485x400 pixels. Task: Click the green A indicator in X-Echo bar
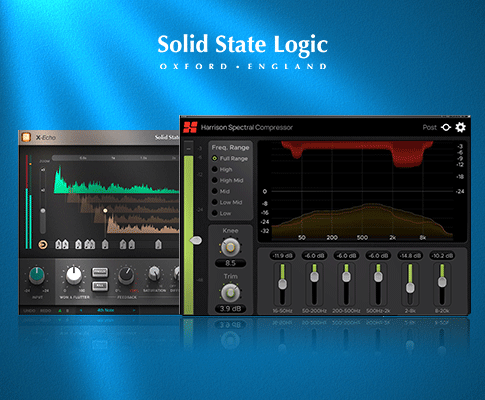tap(60, 310)
